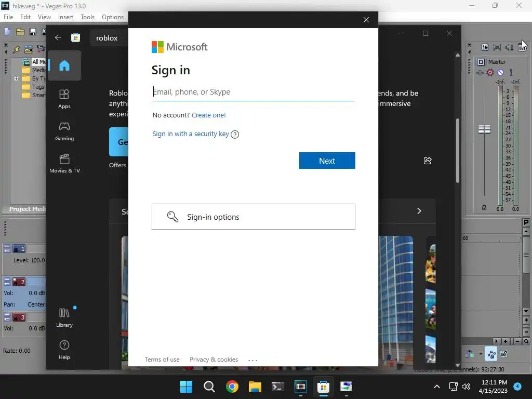The height and width of the screenshot is (399, 532).
Task: Open Sign-in options
Action: [254, 217]
